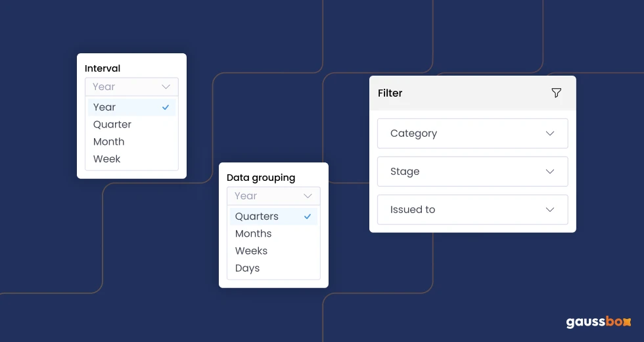Select Quarter in Interval list

click(x=112, y=124)
